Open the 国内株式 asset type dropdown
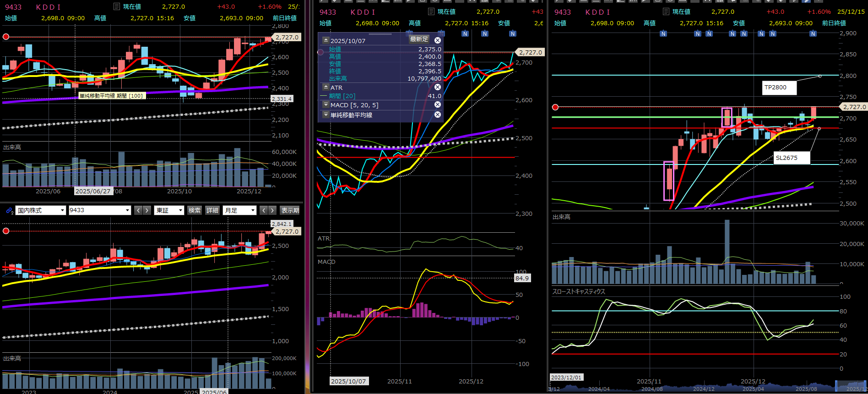Screen dimensions: 868x394 pyautogui.click(x=41, y=210)
